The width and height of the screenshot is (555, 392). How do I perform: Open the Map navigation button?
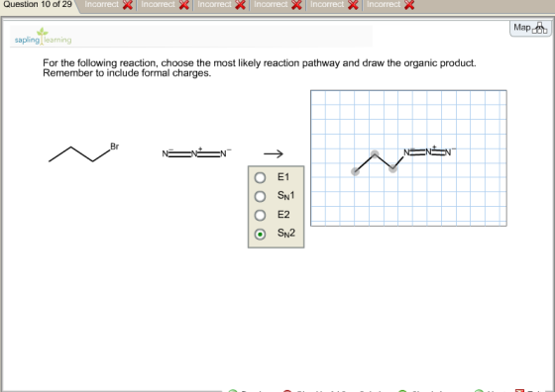click(530, 28)
